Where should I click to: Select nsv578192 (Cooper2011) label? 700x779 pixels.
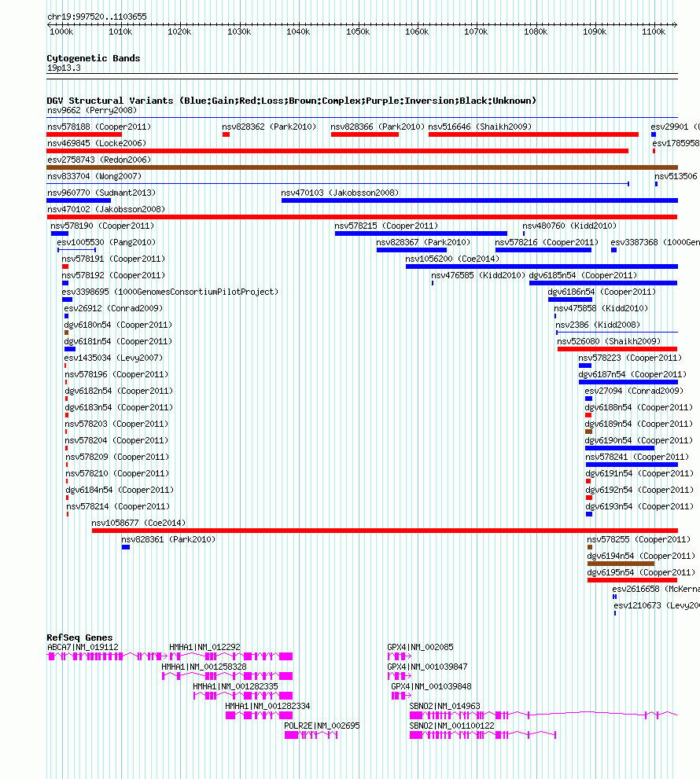click(x=113, y=275)
